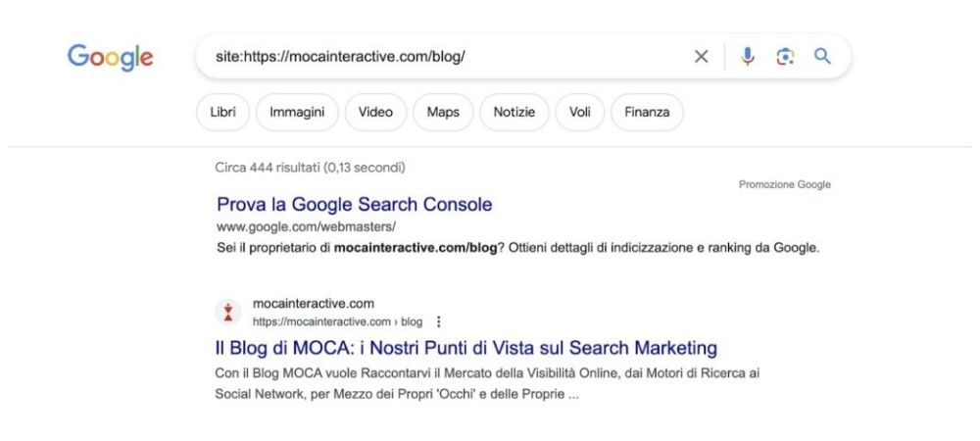Viewport: 980px width, 441px height.
Task: Click the Google logo
Action: (x=110, y=57)
